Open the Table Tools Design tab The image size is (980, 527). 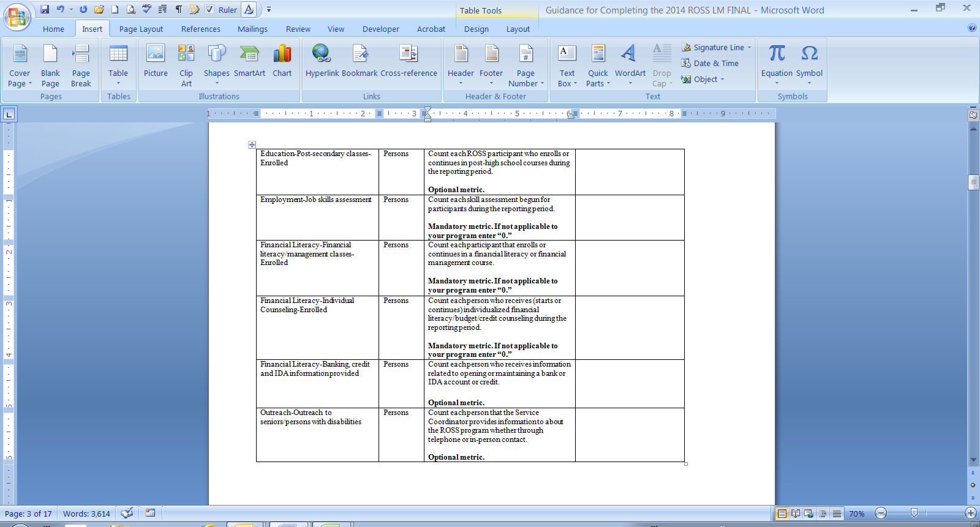pos(476,29)
